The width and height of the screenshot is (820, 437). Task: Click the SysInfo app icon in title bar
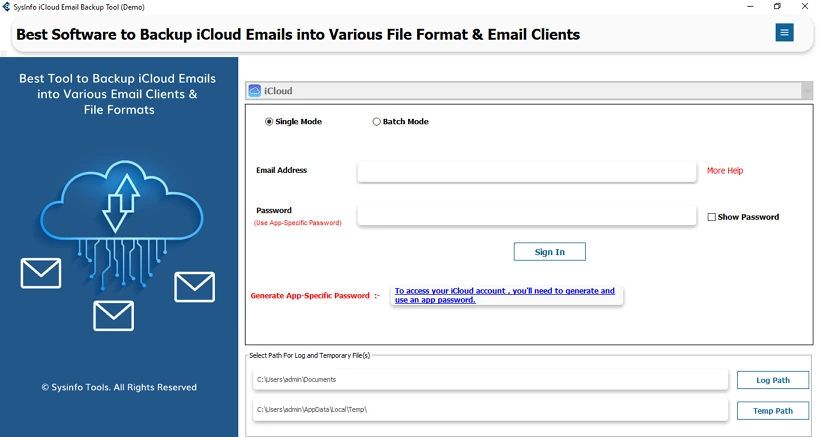(6, 7)
